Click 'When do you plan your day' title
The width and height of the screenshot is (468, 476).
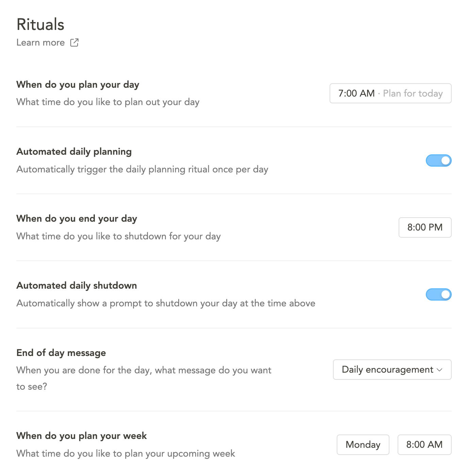(78, 85)
